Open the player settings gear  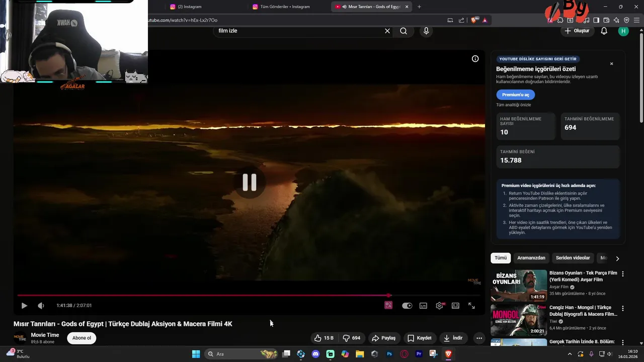click(439, 306)
